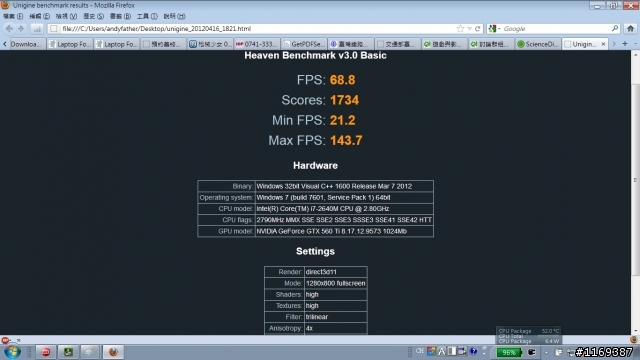This screenshot has height=360, width=640.
Task: Open the (S) History menu
Action: [93, 16]
